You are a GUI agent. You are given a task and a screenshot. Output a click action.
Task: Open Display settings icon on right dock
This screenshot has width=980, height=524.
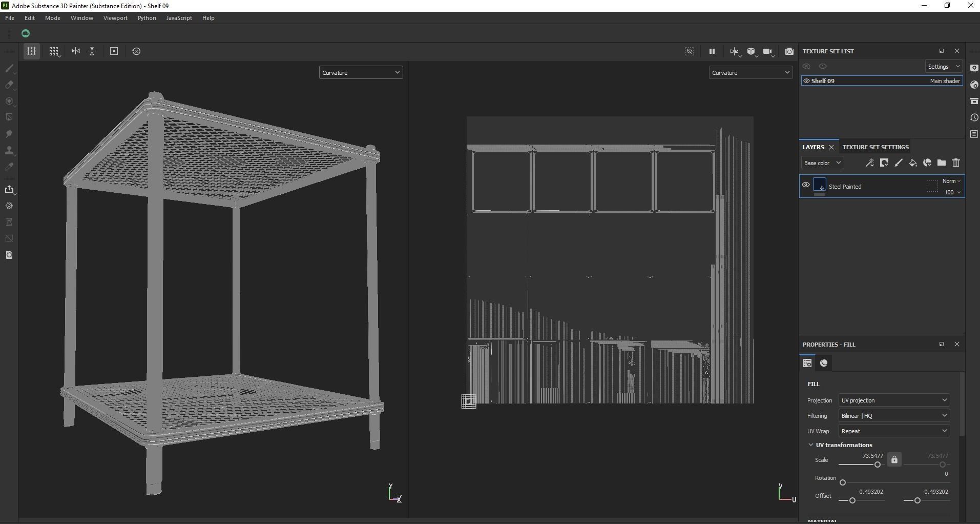(974, 68)
